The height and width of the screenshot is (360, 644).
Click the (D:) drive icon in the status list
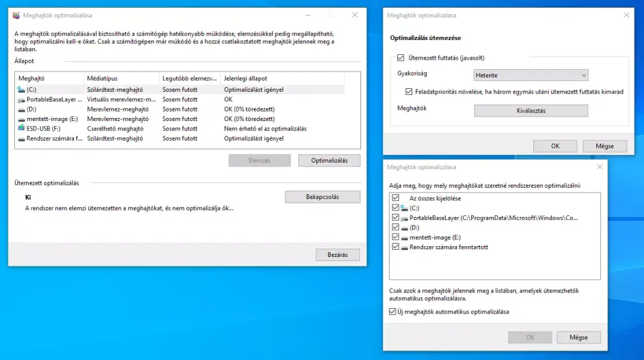pyautogui.click(x=21, y=110)
